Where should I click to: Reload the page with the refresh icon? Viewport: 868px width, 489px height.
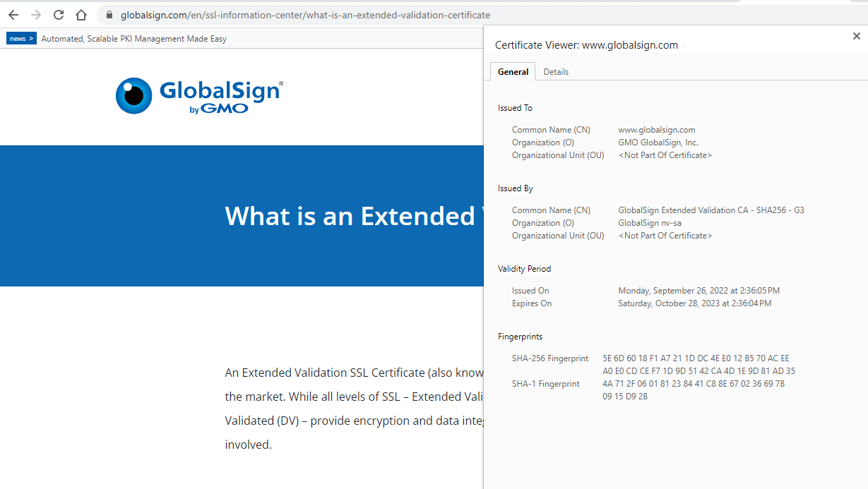(59, 15)
